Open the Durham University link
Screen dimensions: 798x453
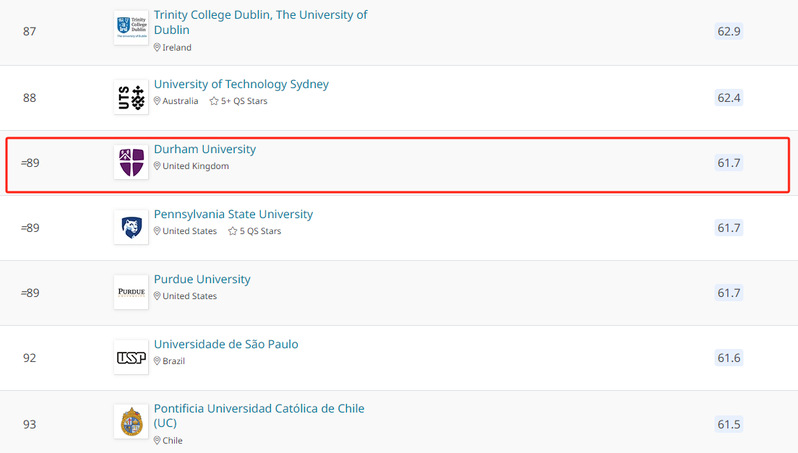(205, 149)
